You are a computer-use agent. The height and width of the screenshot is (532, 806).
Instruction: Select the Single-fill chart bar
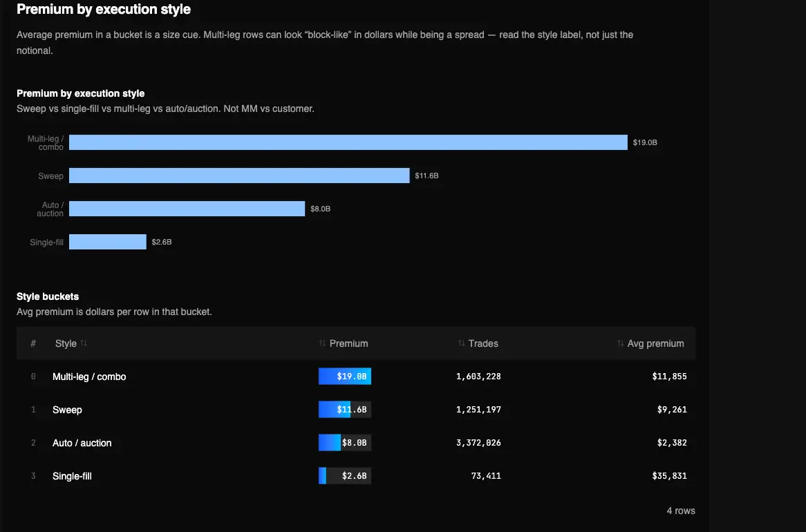107,242
